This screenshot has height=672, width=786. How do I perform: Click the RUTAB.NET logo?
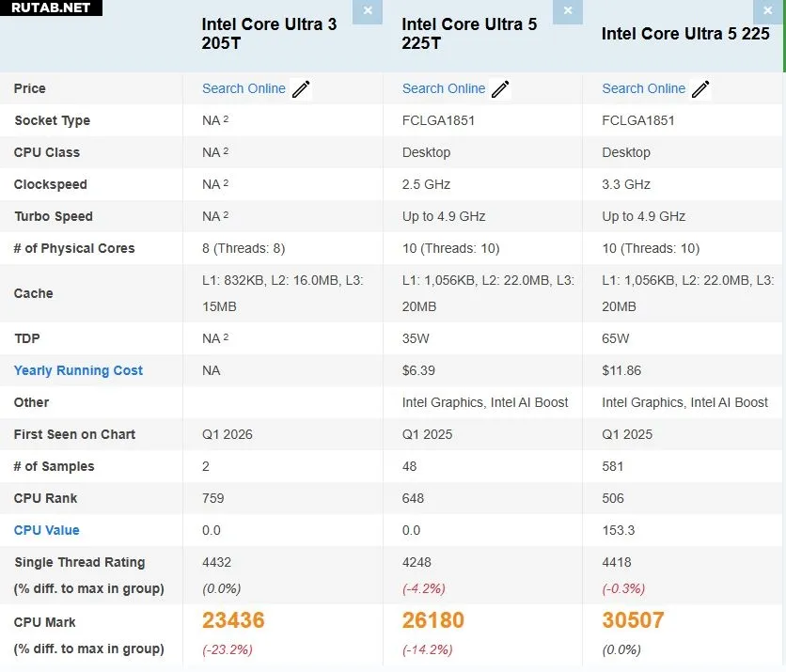(x=51, y=8)
